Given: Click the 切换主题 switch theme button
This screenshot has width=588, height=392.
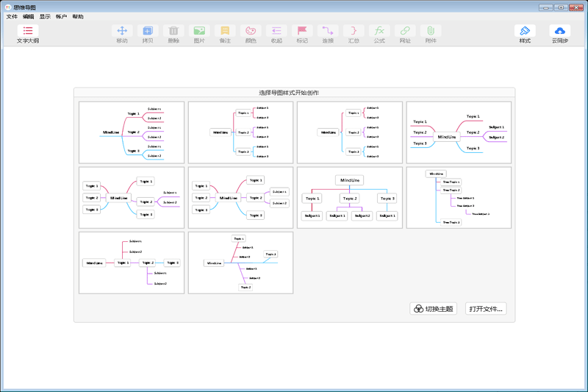Looking at the screenshot, I should pos(433,309).
